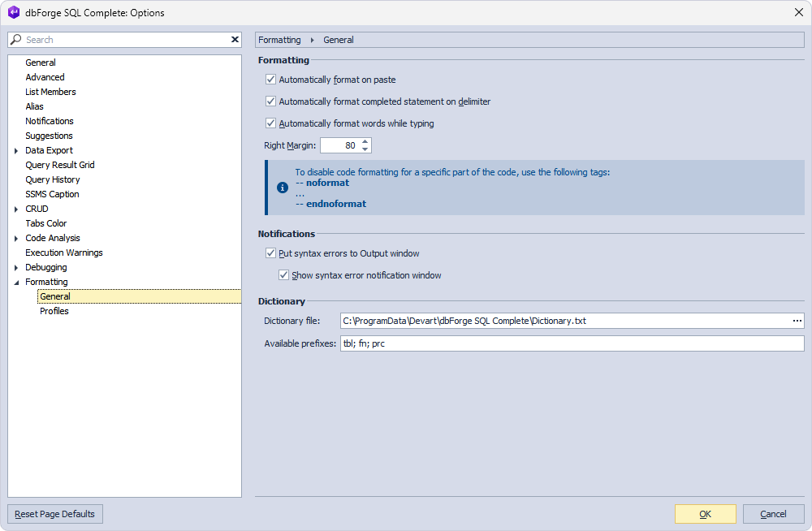Toggle Automatically format on paste
The width and height of the screenshot is (812, 531).
point(270,80)
